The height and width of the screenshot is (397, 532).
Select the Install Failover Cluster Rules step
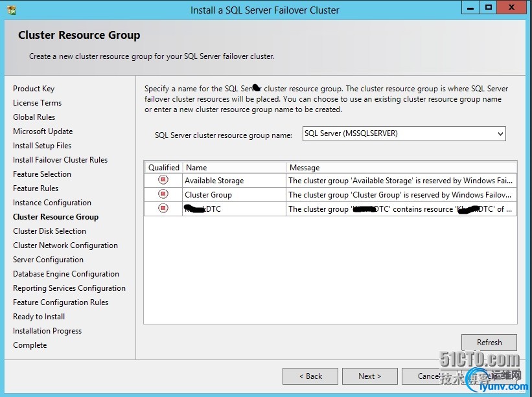tap(60, 160)
